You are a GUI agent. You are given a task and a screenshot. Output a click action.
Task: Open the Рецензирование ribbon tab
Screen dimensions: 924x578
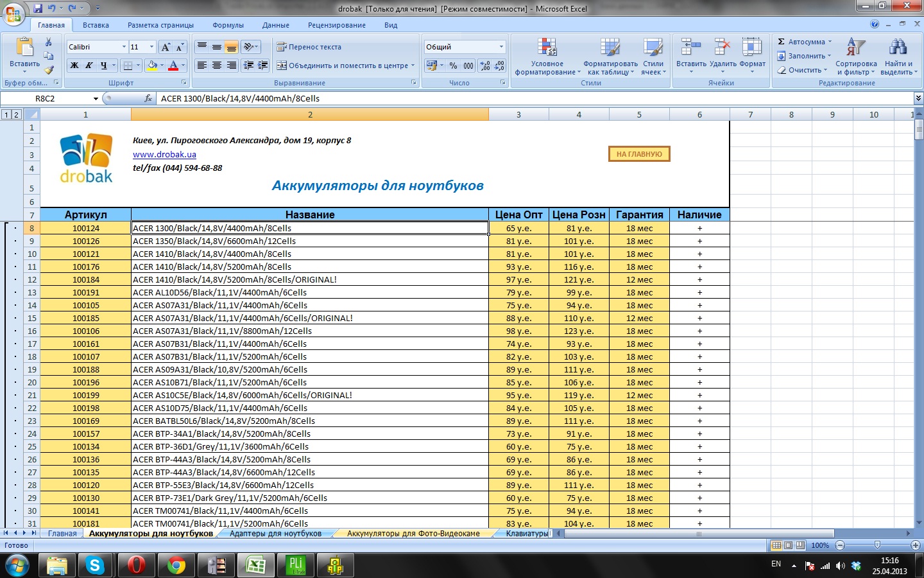(x=337, y=25)
